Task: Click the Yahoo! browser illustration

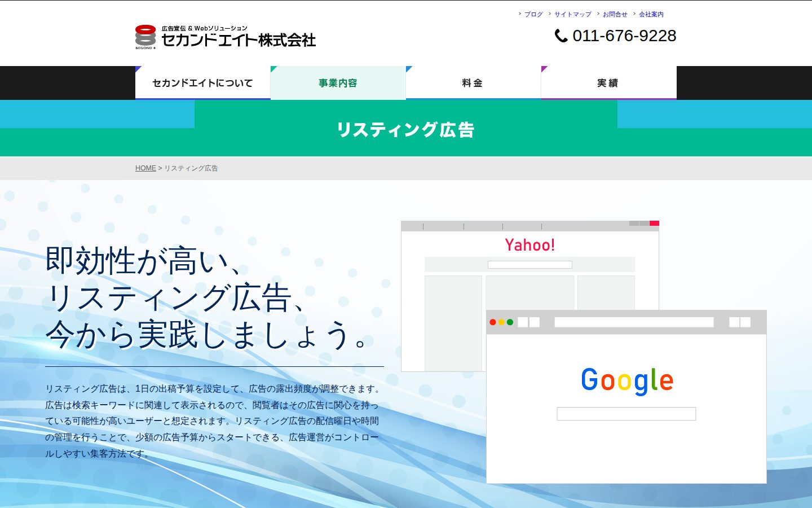Action: tap(530, 296)
